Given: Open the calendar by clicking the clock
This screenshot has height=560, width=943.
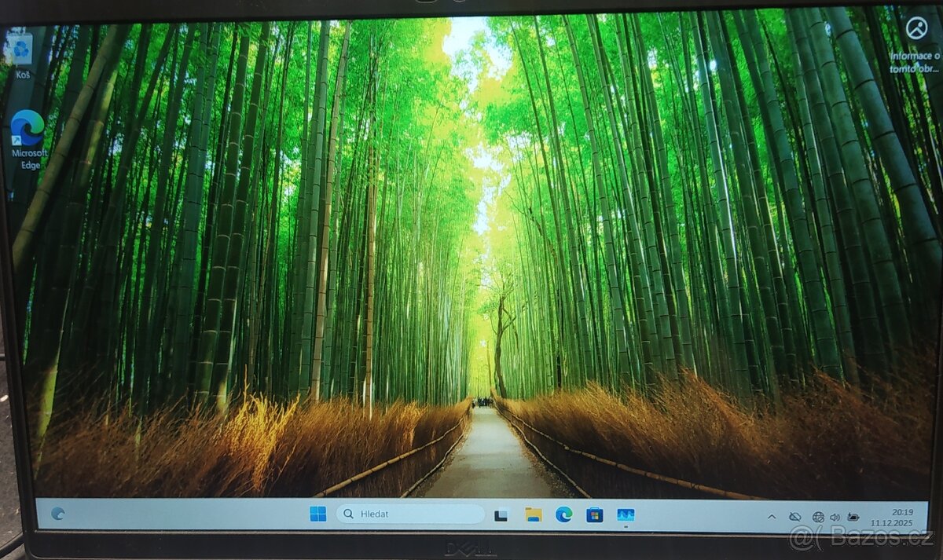Looking at the screenshot, I should [x=903, y=512].
